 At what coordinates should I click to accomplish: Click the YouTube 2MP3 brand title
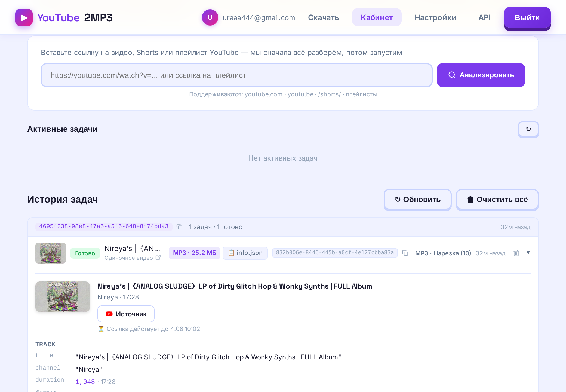tap(75, 17)
